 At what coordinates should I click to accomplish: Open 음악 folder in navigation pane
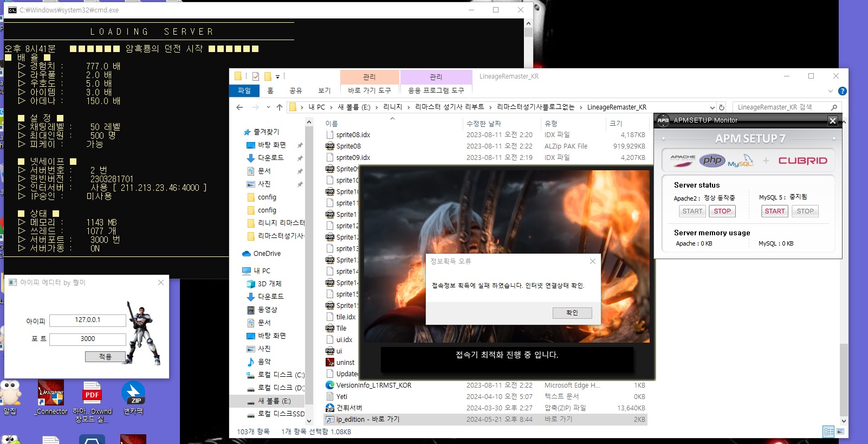264,362
